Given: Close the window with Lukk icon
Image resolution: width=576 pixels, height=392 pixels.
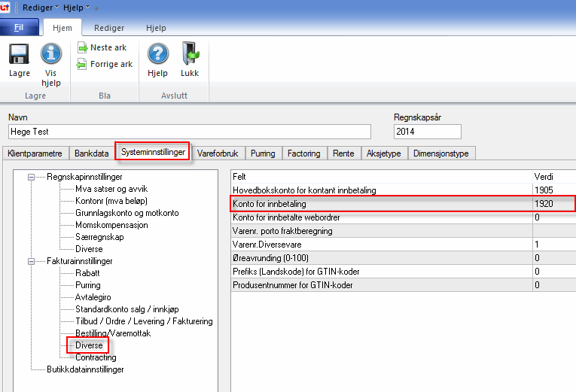Looking at the screenshot, I should click(x=190, y=55).
